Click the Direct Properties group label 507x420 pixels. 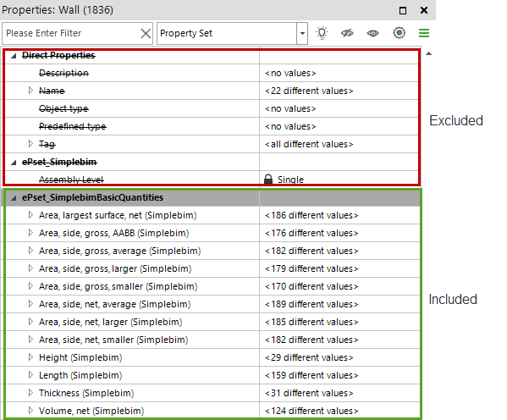point(58,56)
